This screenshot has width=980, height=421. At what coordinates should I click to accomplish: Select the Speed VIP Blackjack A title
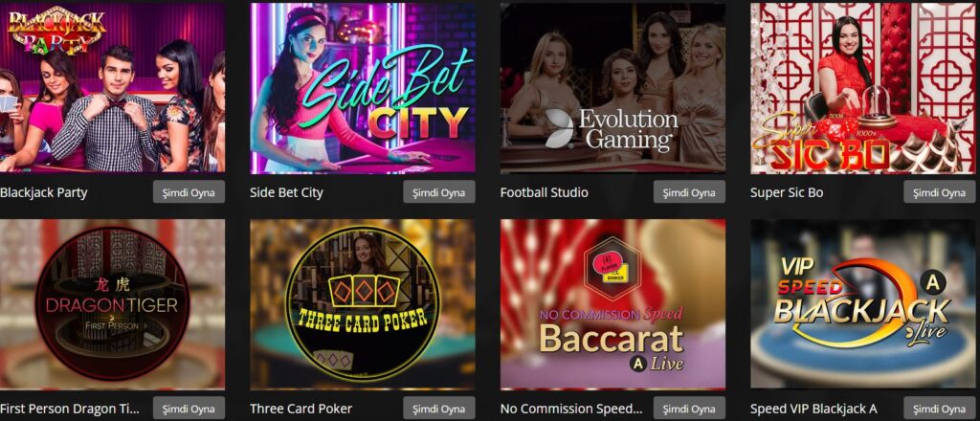pos(813,410)
